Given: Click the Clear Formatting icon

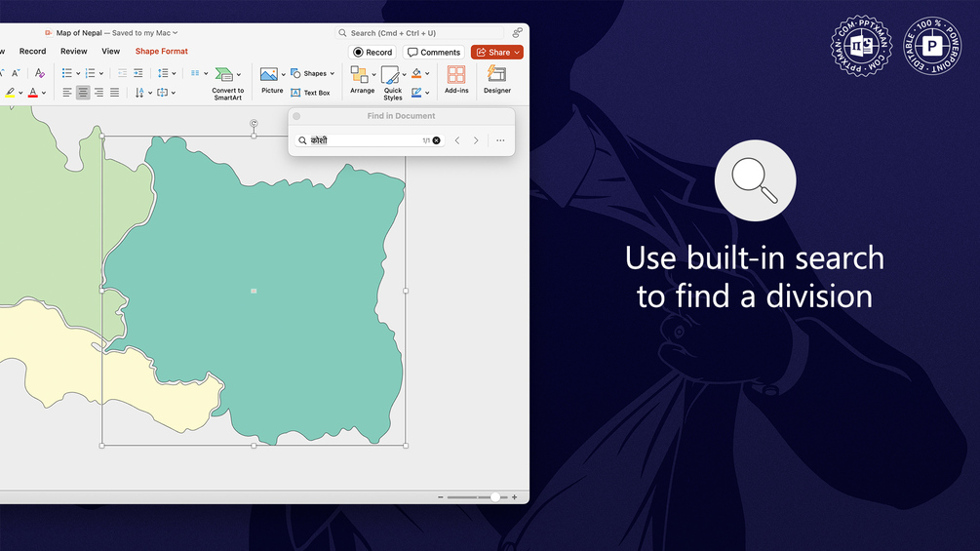Looking at the screenshot, I should [39, 73].
